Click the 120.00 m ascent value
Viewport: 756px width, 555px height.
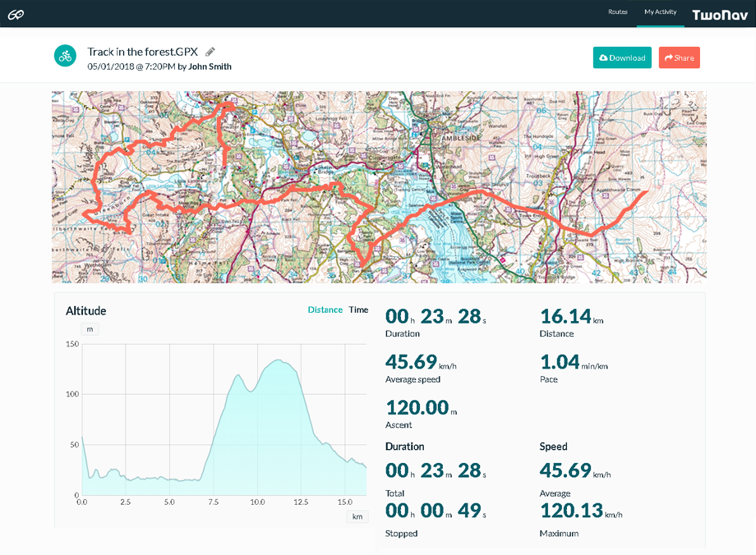pos(421,407)
